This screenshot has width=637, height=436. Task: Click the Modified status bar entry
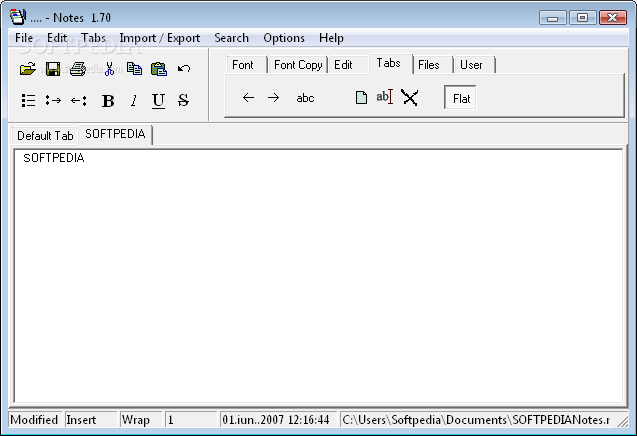coord(35,420)
